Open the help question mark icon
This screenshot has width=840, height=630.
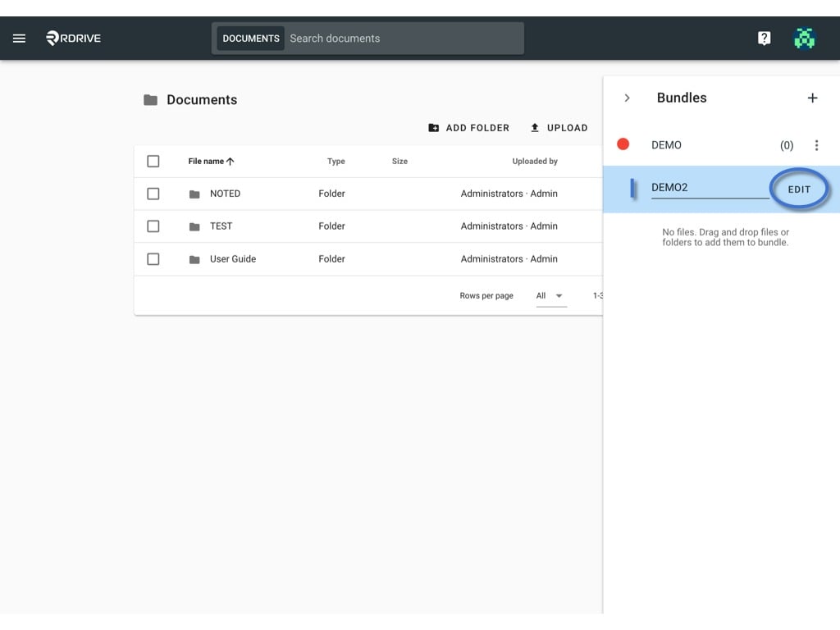764,38
